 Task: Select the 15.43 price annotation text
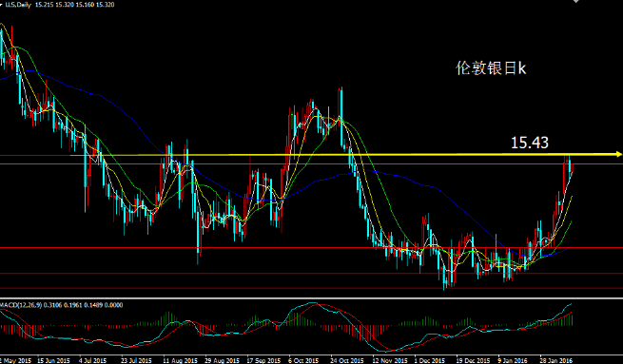click(x=529, y=143)
